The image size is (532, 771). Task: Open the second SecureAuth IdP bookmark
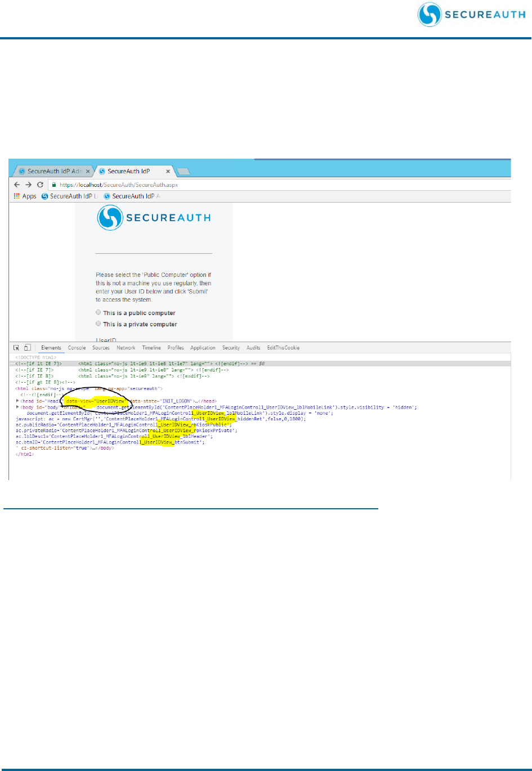(x=133, y=196)
